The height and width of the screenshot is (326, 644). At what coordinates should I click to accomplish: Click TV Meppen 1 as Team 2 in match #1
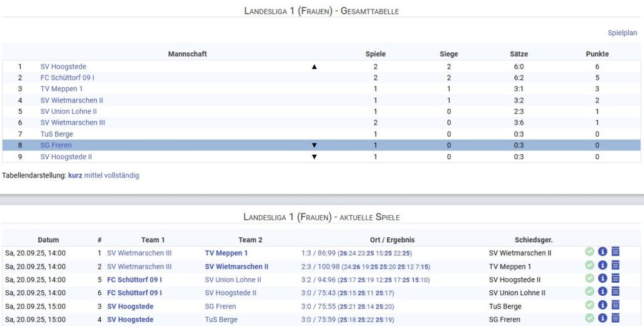[226, 253]
